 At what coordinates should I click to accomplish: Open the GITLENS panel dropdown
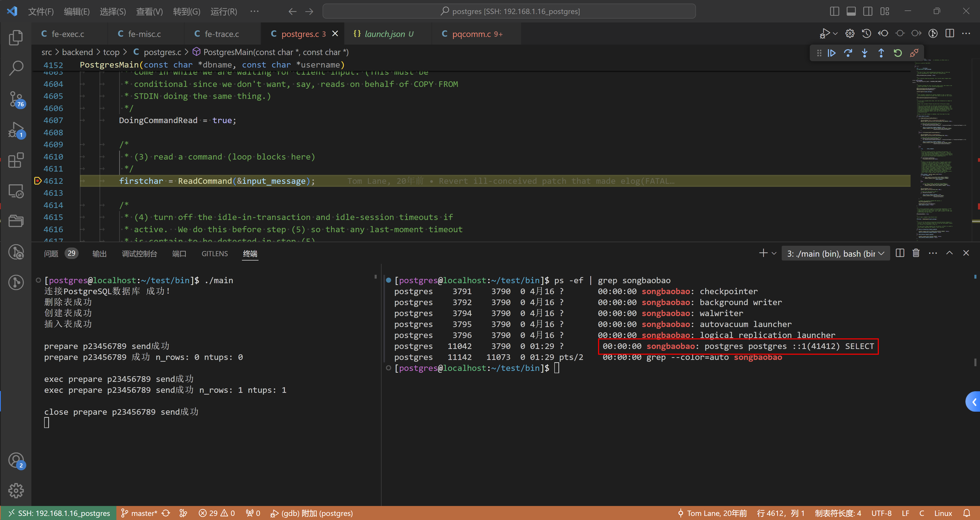tap(215, 253)
